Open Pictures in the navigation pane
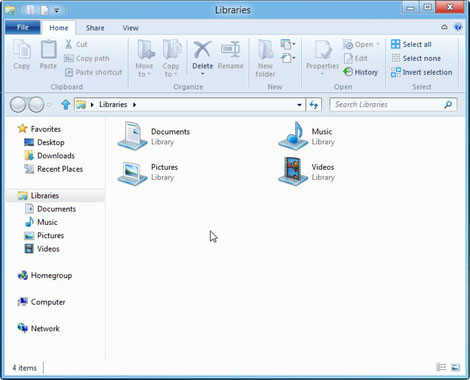The width and height of the screenshot is (470, 380). click(x=44, y=236)
